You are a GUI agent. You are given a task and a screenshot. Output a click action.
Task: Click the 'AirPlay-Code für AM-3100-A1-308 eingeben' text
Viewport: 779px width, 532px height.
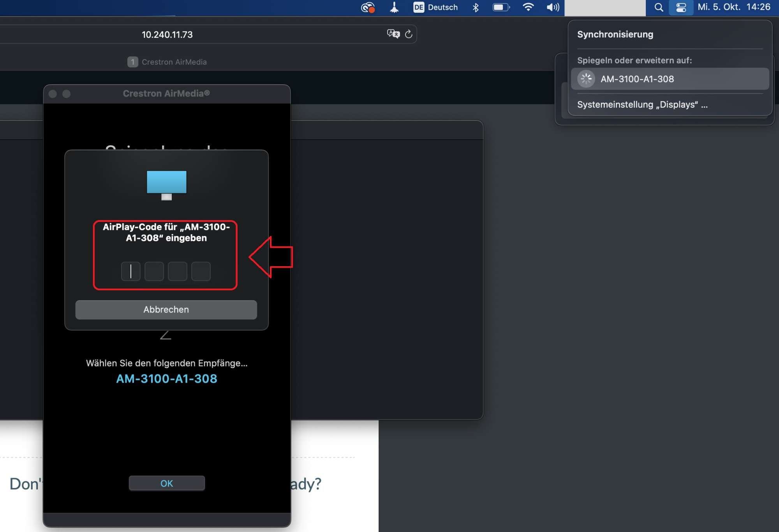click(x=166, y=232)
